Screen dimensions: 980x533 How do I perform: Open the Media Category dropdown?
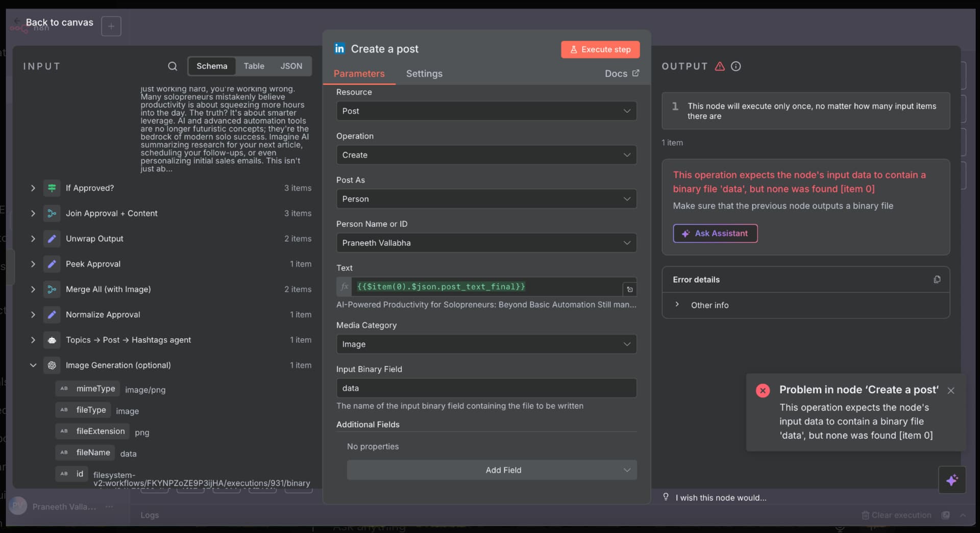[x=486, y=344]
